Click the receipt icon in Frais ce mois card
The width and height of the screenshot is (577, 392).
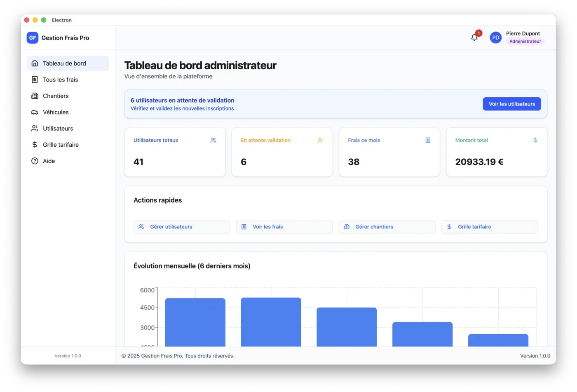tap(428, 140)
